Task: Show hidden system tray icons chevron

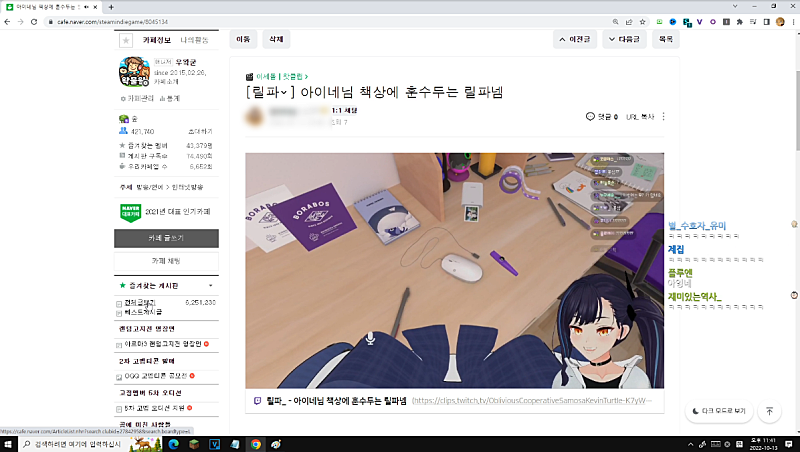Action: point(690,444)
